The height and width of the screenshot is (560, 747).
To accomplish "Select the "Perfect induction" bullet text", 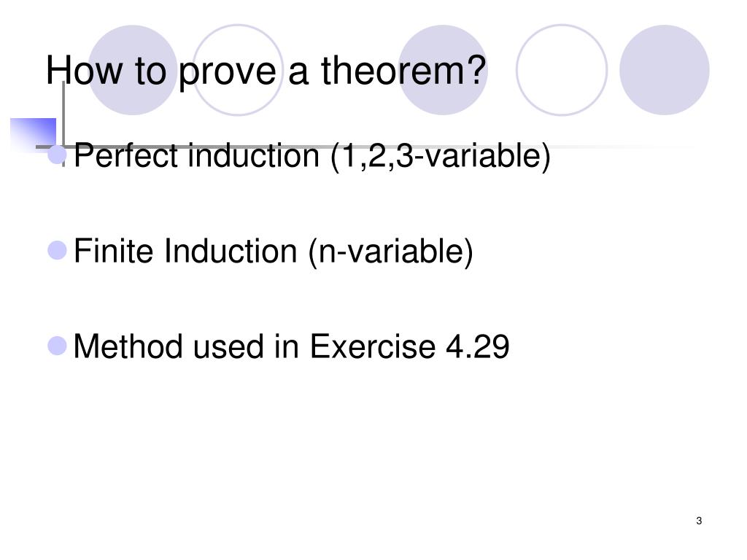I will [x=196, y=156].
